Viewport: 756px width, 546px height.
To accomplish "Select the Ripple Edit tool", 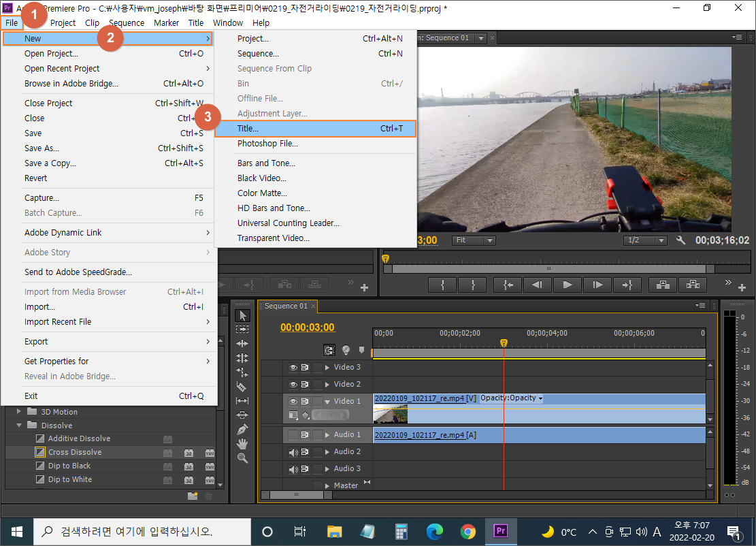I will (x=242, y=343).
